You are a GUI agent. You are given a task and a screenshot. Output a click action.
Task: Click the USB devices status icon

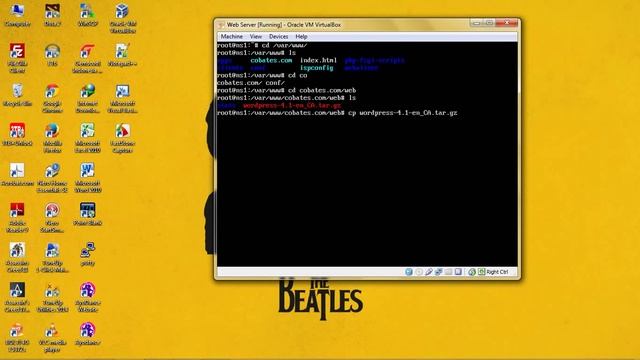(x=429, y=272)
